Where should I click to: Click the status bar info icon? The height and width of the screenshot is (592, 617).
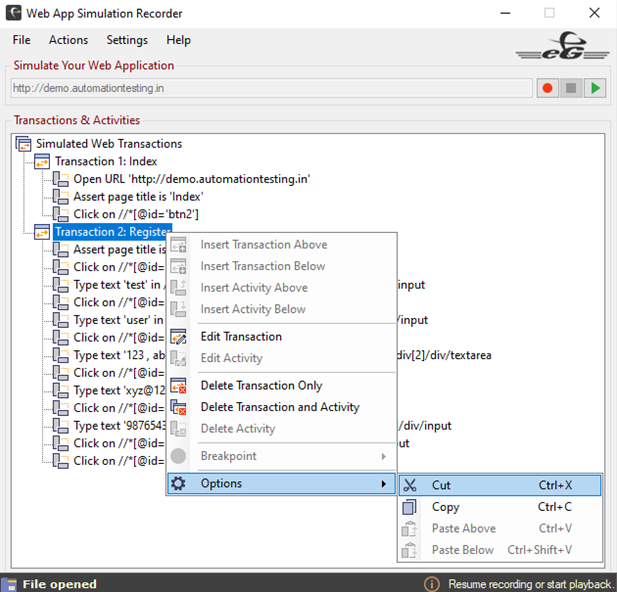tap(432, 584)
